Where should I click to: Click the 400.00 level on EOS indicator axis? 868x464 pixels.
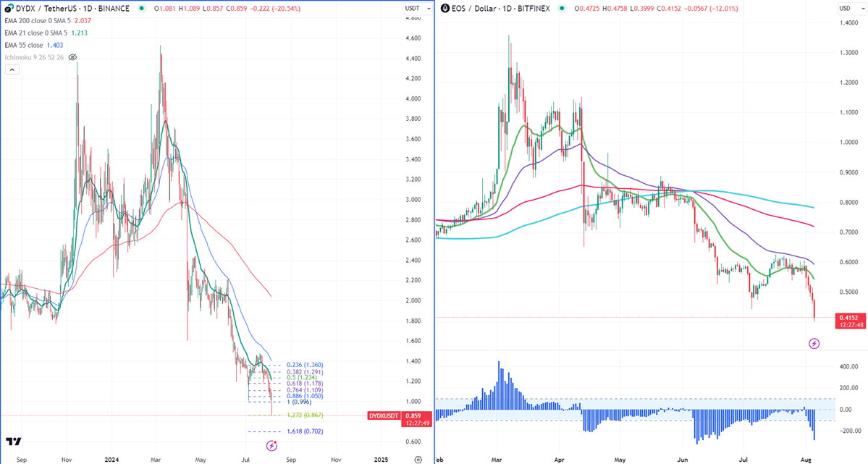click(x=848, y=366)
